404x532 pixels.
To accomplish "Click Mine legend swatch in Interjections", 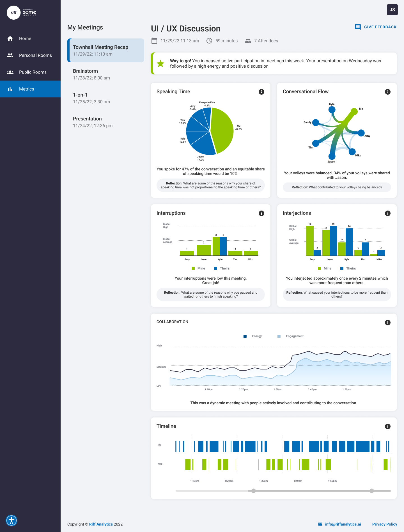I will pos(319,268).
